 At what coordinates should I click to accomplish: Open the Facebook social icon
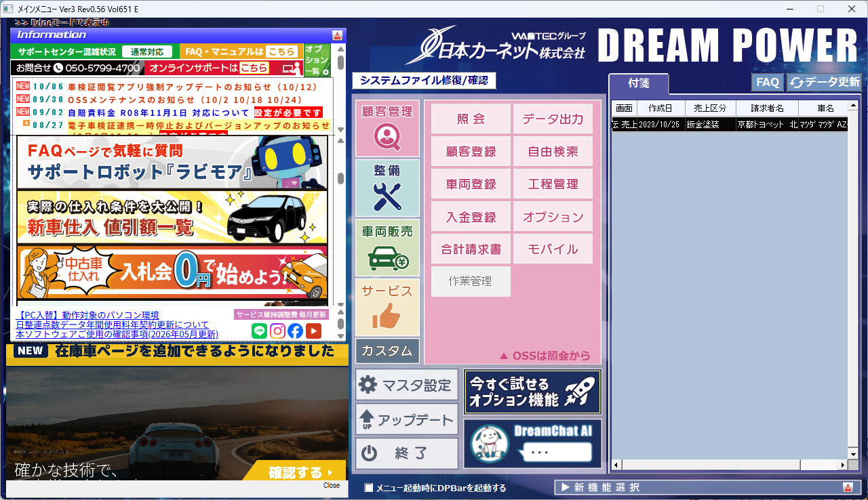295,331
